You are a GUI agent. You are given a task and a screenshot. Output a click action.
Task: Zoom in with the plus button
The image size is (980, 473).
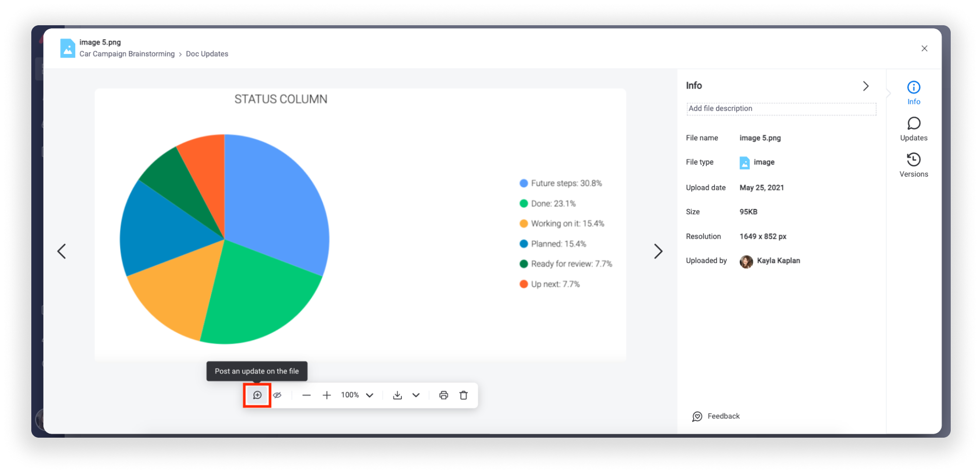click(x=327, y=395)
